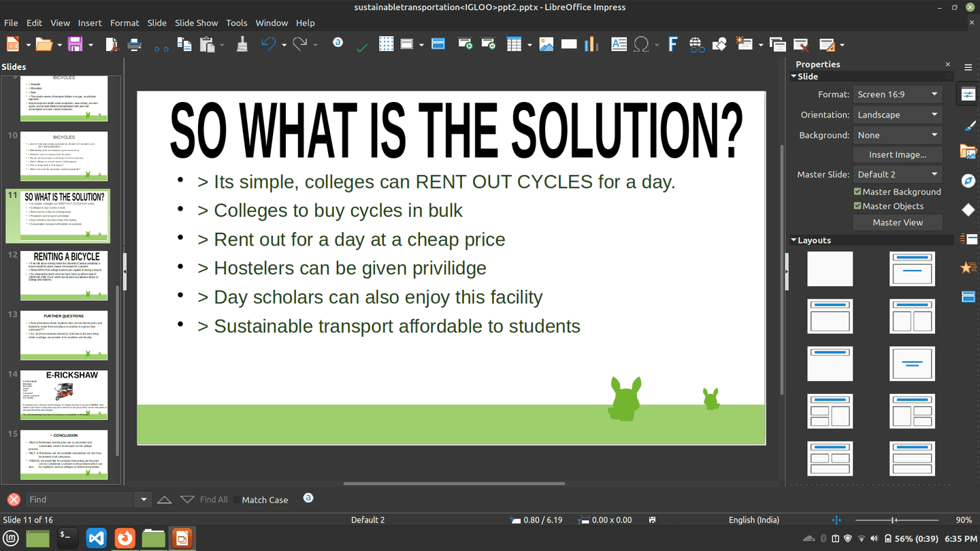Open Visual Studio Code from the taskbar

click(x=96, y=538)
